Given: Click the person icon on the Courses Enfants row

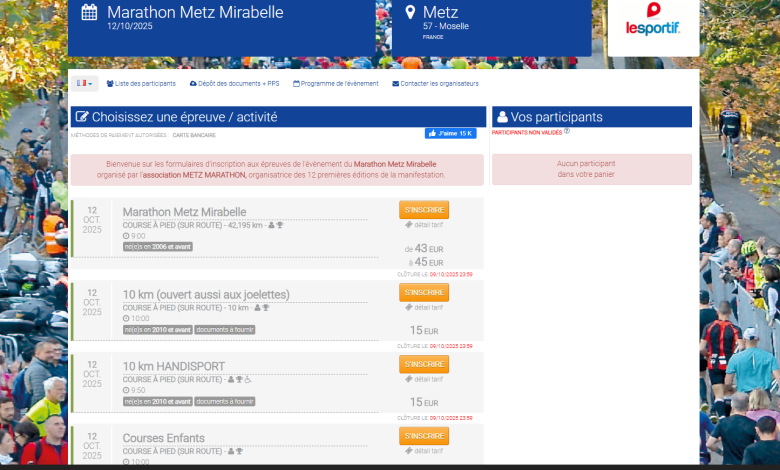Looking at the screenshot, I should click(x=231, y=451).
